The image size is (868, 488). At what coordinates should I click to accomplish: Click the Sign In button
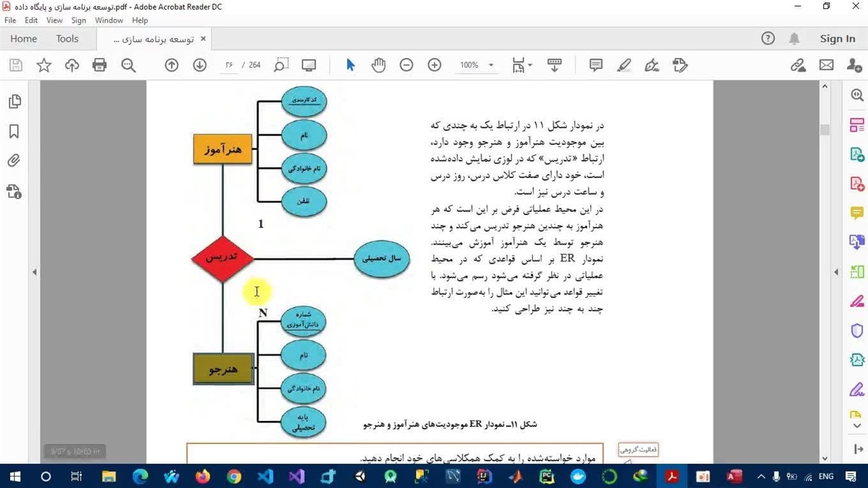point(837,39)
